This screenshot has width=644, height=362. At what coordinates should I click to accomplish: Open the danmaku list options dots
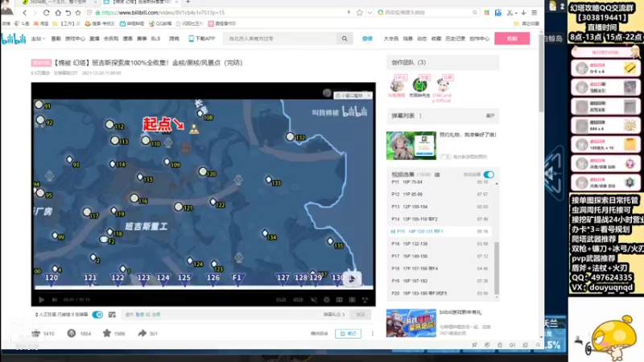tap(420, 116)
